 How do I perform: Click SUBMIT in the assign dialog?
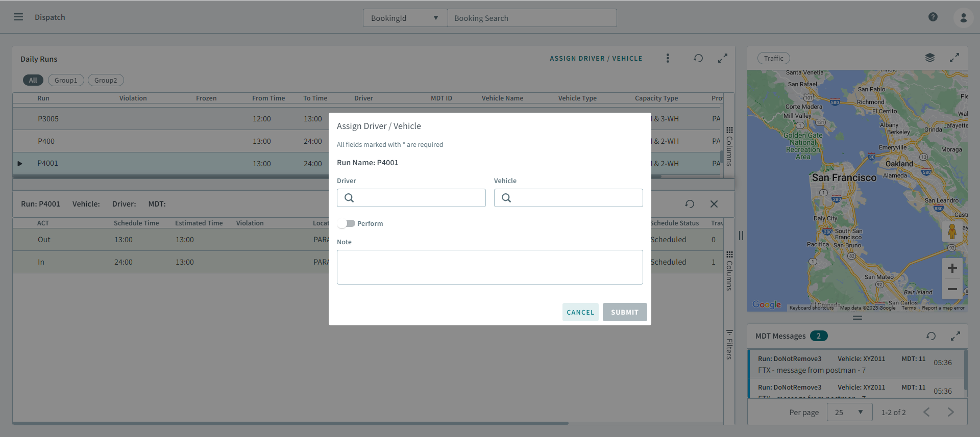click(x=625, y=312)
